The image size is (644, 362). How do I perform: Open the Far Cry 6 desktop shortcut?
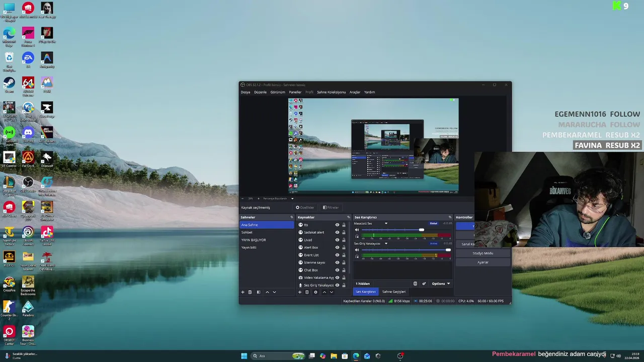(x=28, y=160)
